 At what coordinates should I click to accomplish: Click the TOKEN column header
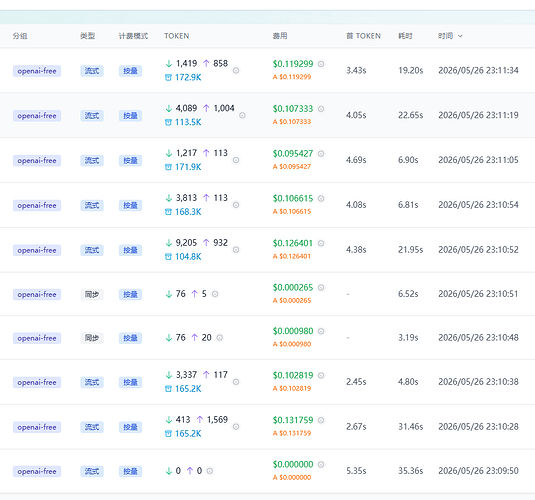pos(177,36)
